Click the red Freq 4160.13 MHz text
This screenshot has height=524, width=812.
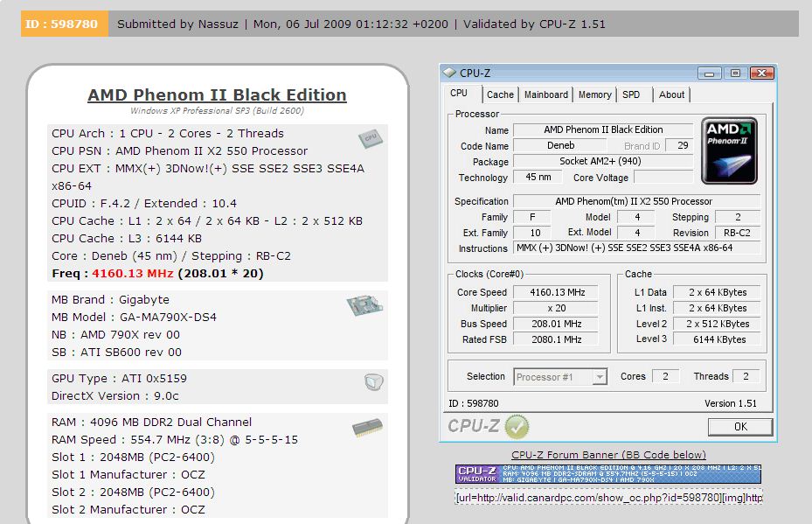coord(133,273)
